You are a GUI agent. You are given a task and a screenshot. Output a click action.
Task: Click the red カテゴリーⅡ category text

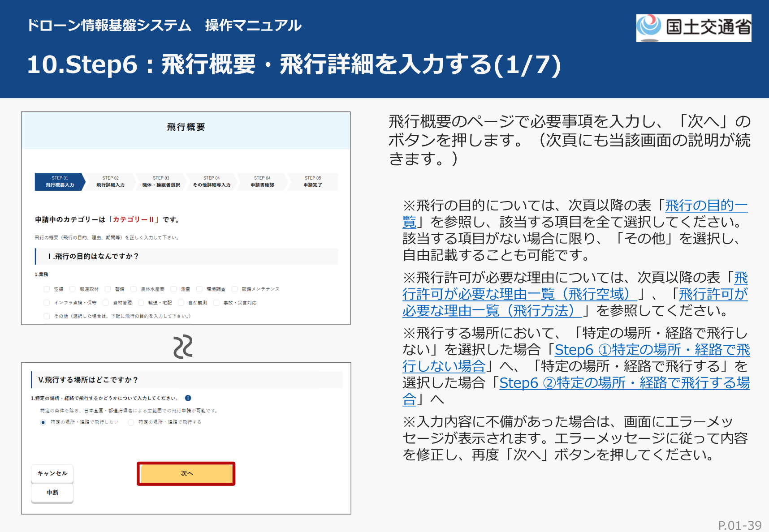pos(133,219)
